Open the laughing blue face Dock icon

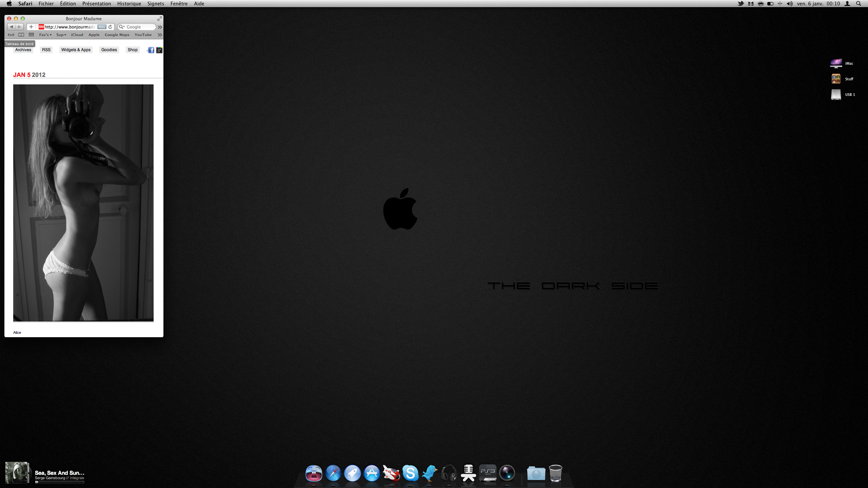click(x=314, y=473)
